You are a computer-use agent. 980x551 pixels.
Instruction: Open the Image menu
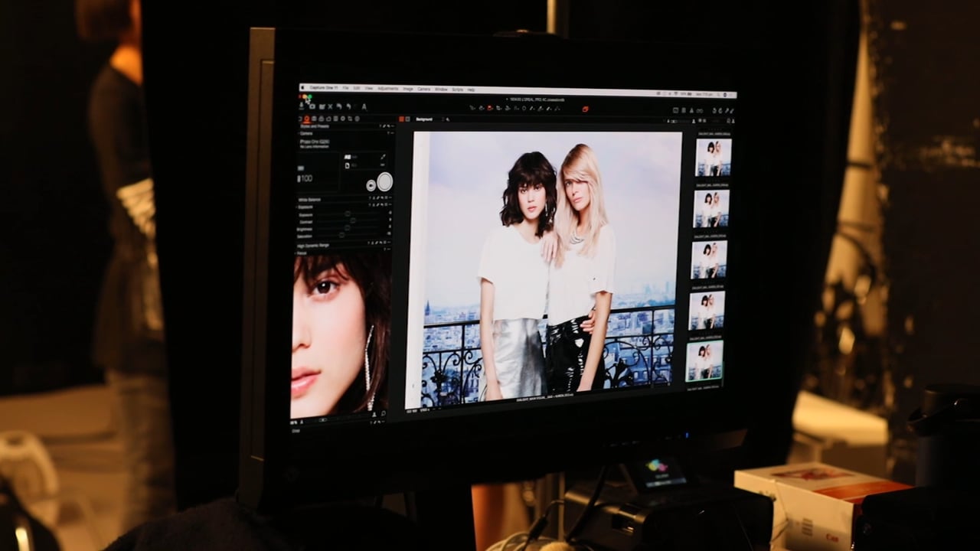pyautogui.click(x=408, y=89)
